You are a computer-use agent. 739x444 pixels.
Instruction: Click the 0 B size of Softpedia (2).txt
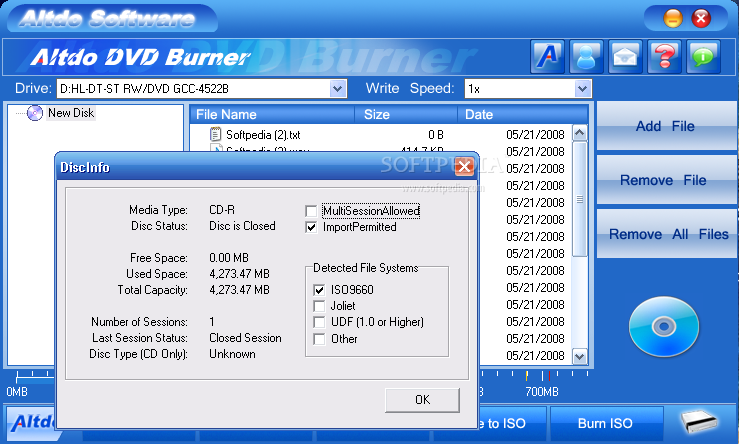(x=436, y=135)
